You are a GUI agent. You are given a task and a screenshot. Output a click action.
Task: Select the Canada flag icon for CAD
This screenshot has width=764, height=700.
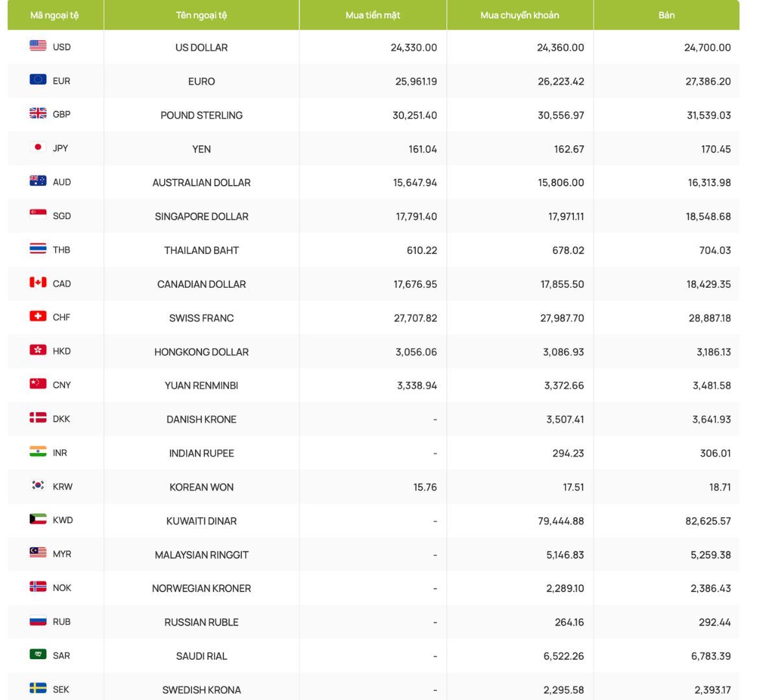click(38, 283)
